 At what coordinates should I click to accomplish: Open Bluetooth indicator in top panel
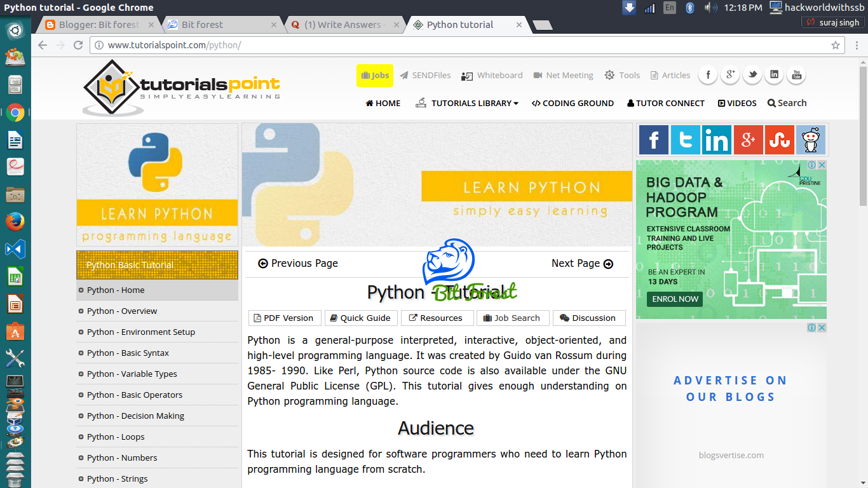[x=690, y=8]
